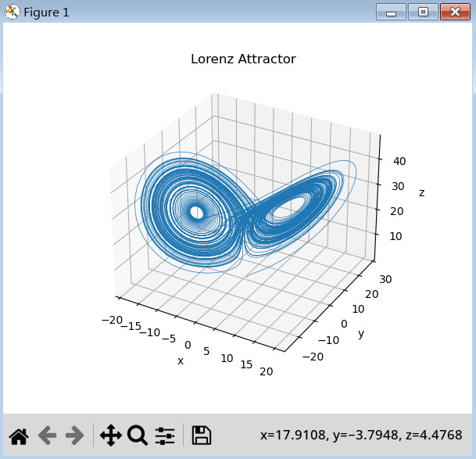Click the z axis label
Viewport: 476px width, 459px height.
click(421, 192)
